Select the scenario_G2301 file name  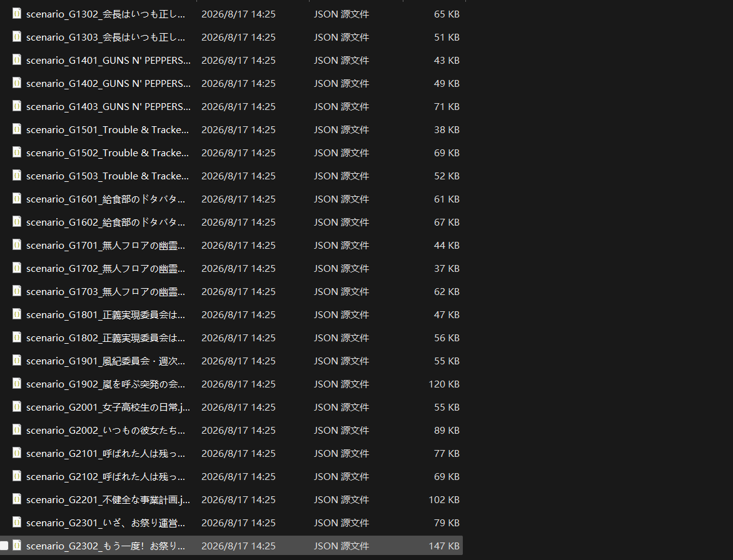pos(106,522)
